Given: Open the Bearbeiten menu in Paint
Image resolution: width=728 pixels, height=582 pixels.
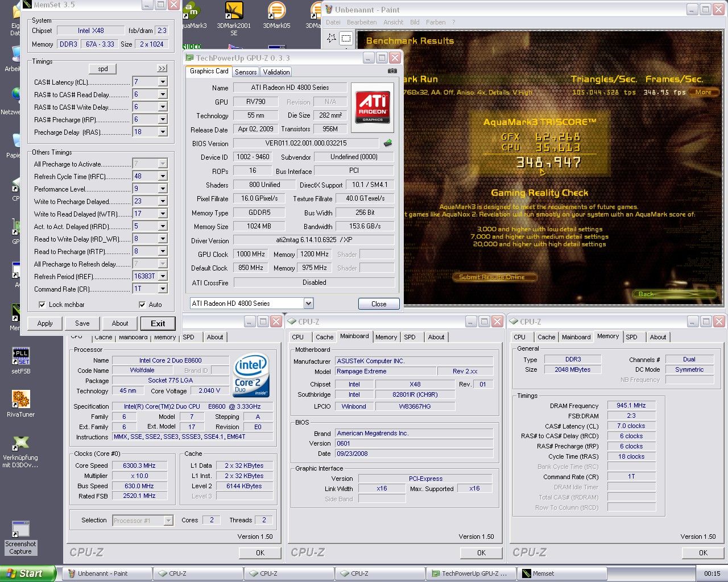Looking at the screenshot, I should coord(362,22).
